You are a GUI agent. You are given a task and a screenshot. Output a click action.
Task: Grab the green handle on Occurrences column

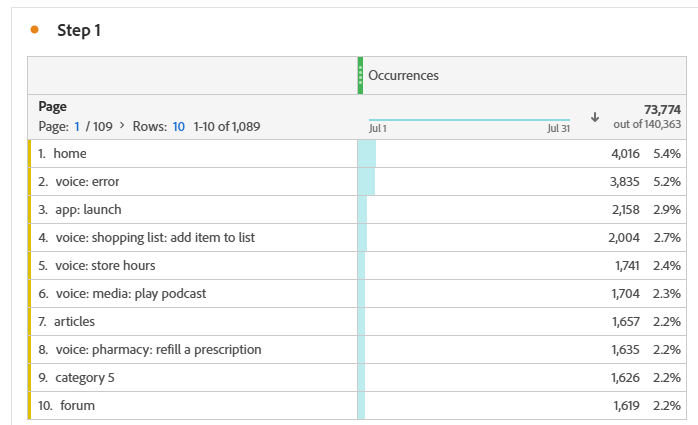coord(360,76)
